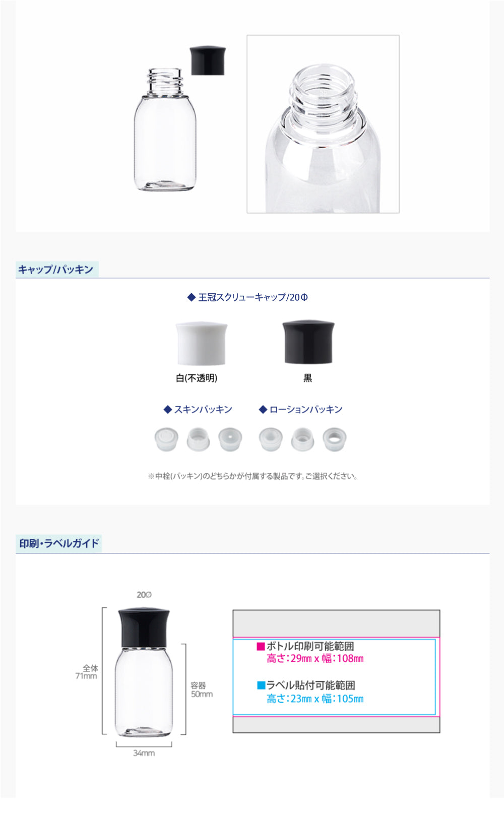
Task: Click the dimension diagram bottle with black cap
Action: 144,673
